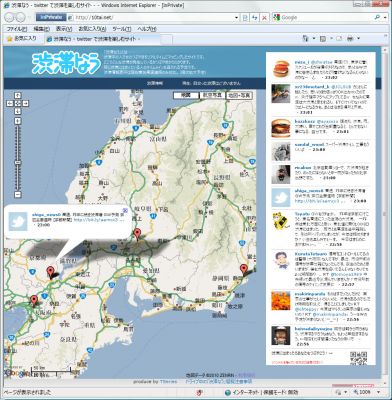Expand the address bar history dropdown
The width and height of the screenshot is (392, 400).
(x=236, y=17)
